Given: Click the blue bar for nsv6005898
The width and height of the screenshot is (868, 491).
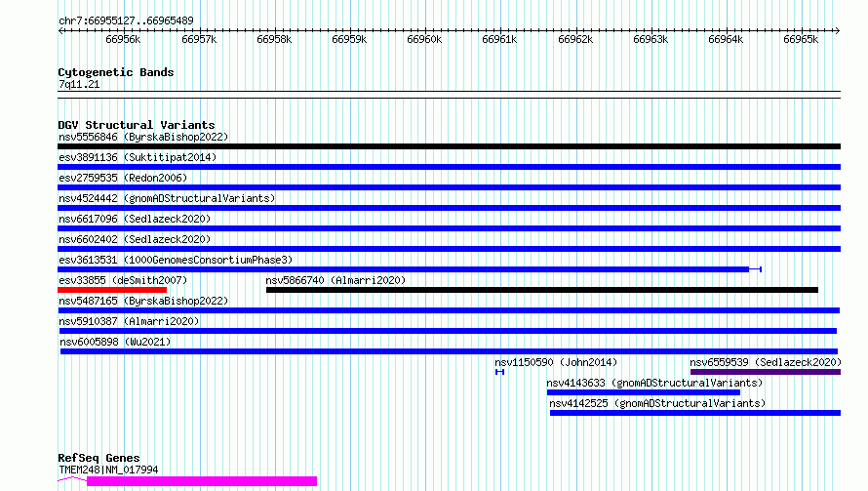Looking at the screenshot, I should [x=449, y=351].
